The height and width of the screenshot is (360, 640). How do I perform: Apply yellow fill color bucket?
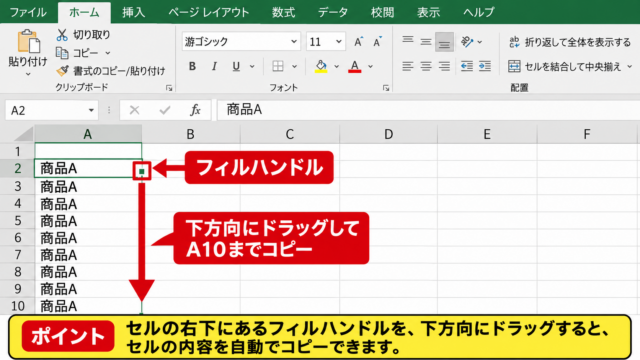tap(321, 66)
